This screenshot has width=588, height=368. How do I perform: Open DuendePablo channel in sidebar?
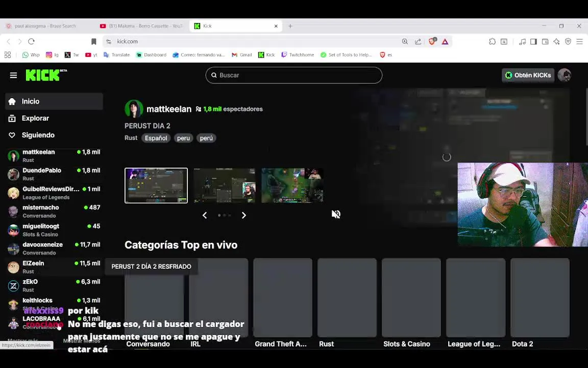pyautogui.click(x=54, y=174)
